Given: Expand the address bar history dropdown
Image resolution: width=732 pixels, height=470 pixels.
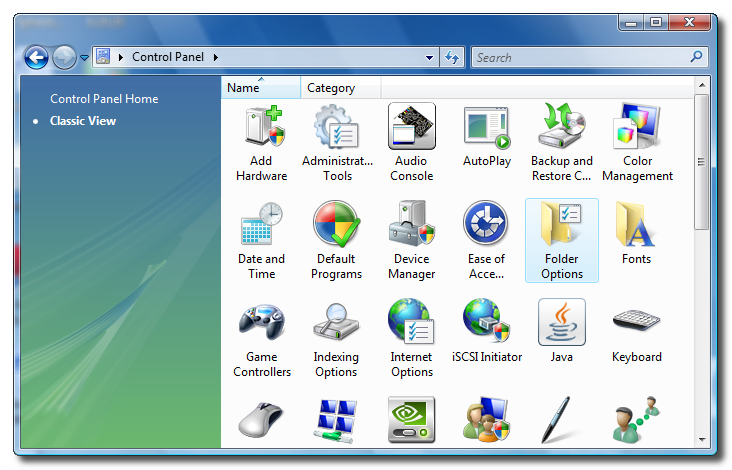Looking at the screenshot, I should click(430, 58).
